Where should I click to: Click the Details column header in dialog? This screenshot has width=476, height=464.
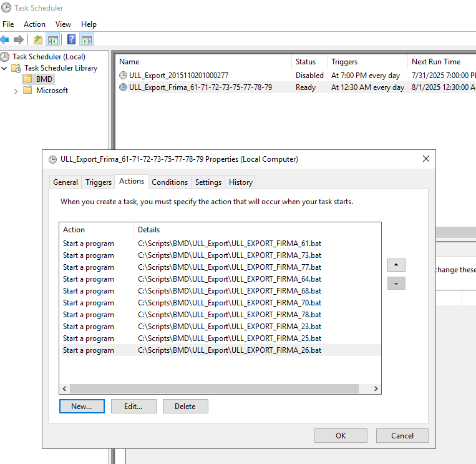pyautogui.click(x=257, y=230)
